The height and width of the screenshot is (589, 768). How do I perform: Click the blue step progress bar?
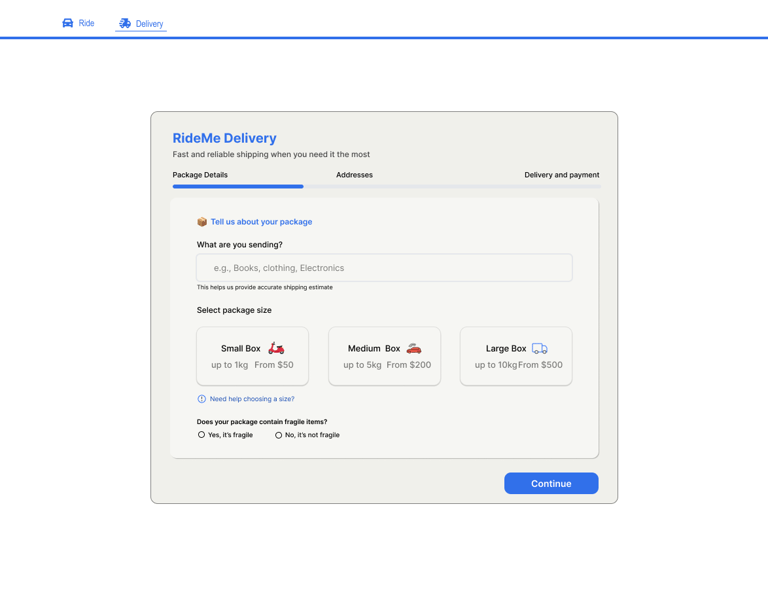(x=238, y=186)
